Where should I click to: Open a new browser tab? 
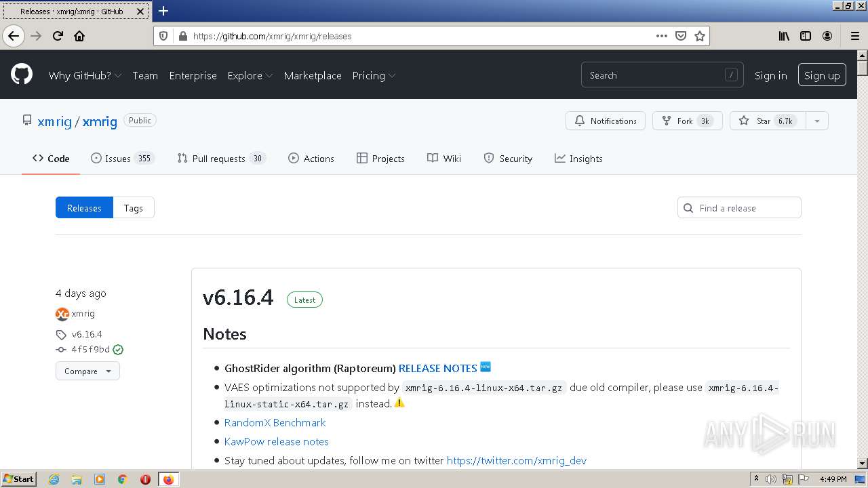[x=163, y=11]
